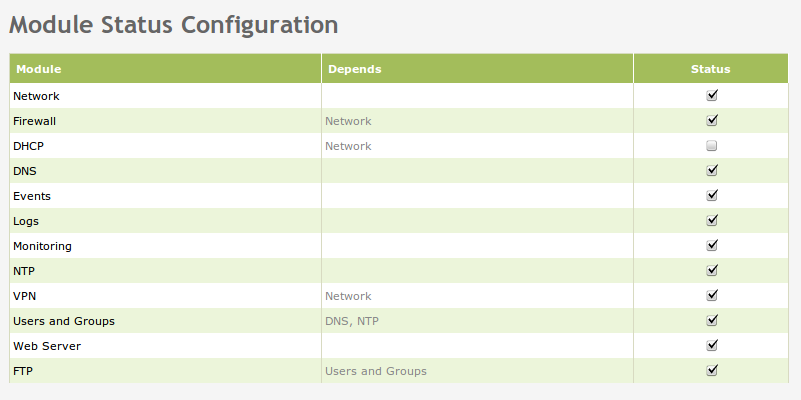Screen dimensions: 801x400
Task: Click the Module column header
Action: [x=38, y=69]
